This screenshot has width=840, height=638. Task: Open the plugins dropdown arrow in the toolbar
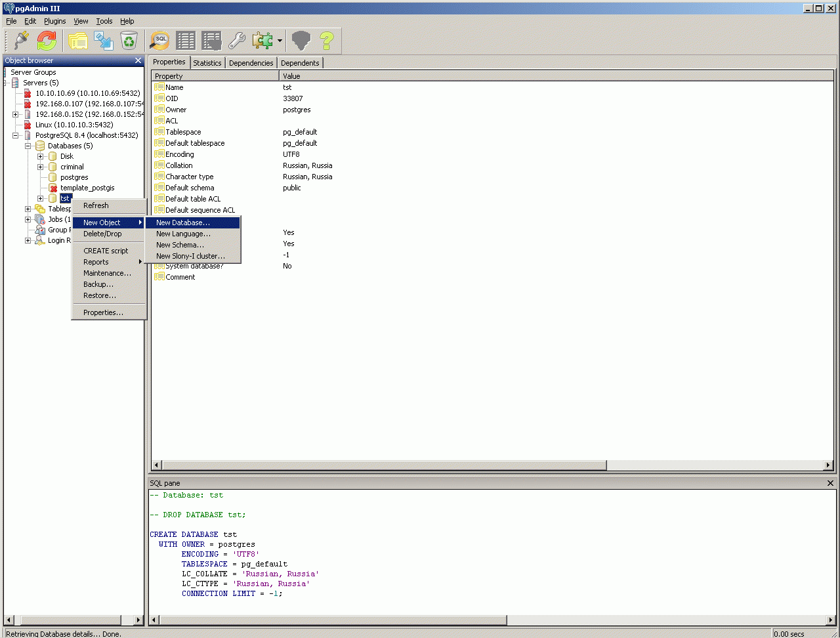(x=280, y=41)
